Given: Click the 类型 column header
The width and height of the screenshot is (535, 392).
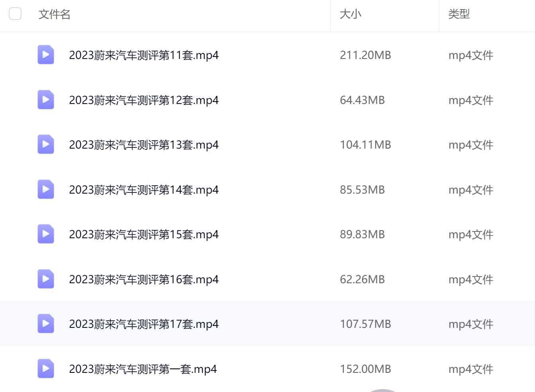Looking at the screenshot, I should tap(459, 14).
